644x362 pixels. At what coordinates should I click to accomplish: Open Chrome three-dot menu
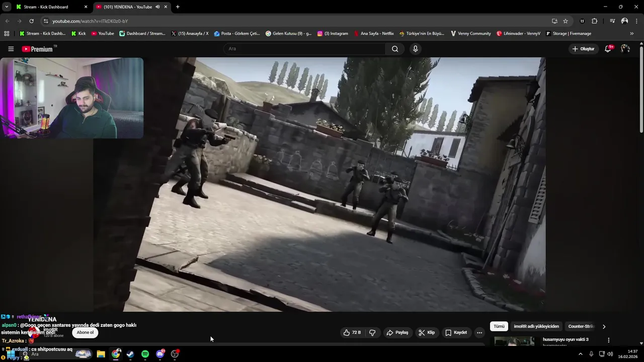click(x=636, y=21)
